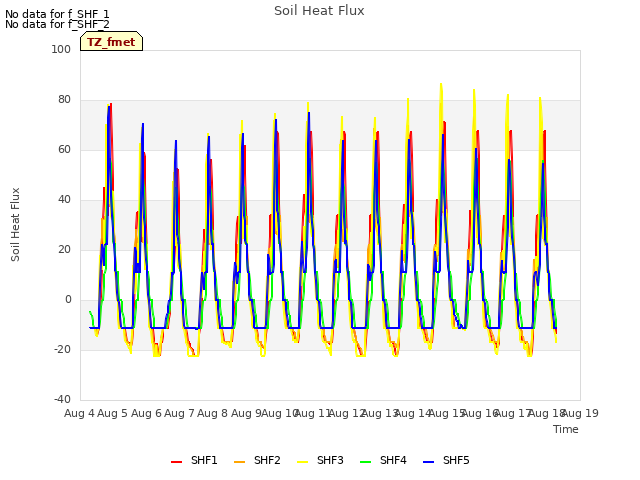This screenshot has height=480, width=640.
Task: Toggle the SHF3 legend label
Action: point(330,460)
